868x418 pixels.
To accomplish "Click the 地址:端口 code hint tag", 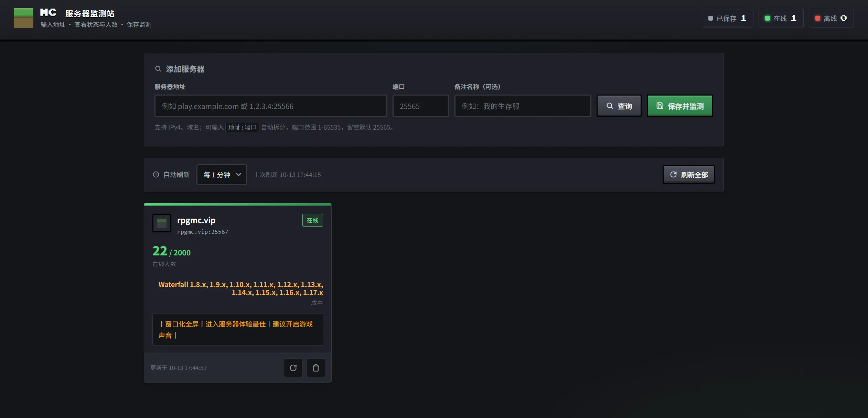I will [242, 128].
